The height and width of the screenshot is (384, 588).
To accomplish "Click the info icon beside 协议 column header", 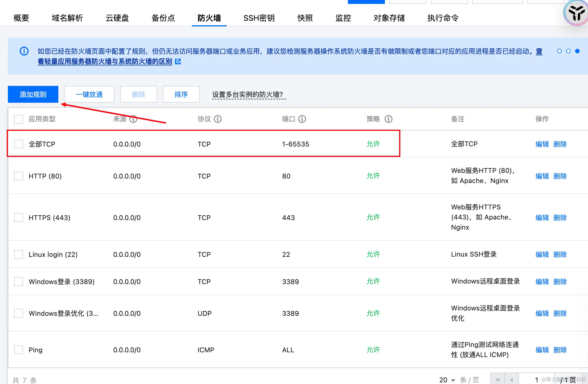I will [218, 119].
